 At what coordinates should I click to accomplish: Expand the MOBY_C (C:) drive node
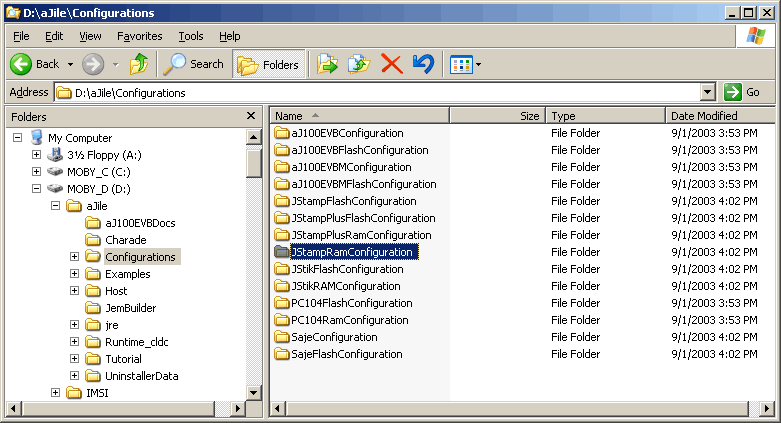[36, 171]
